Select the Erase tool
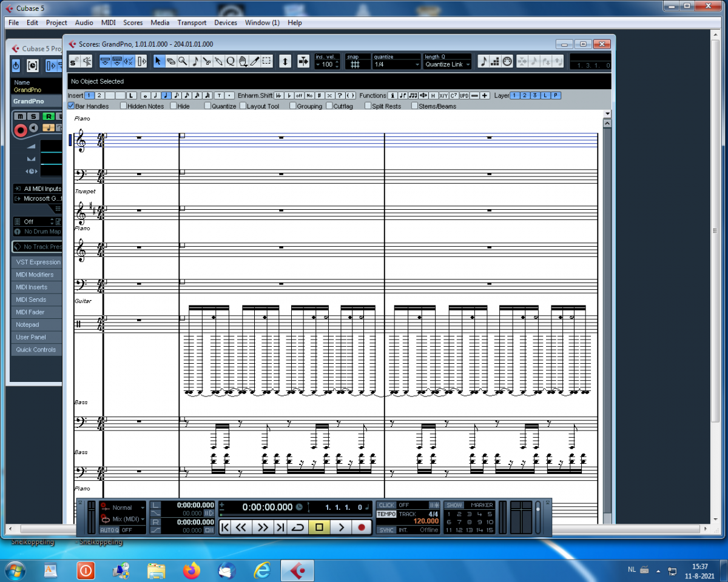Image resolution: width=728 pixels, height=582 pixels. [x=170, y=61]
